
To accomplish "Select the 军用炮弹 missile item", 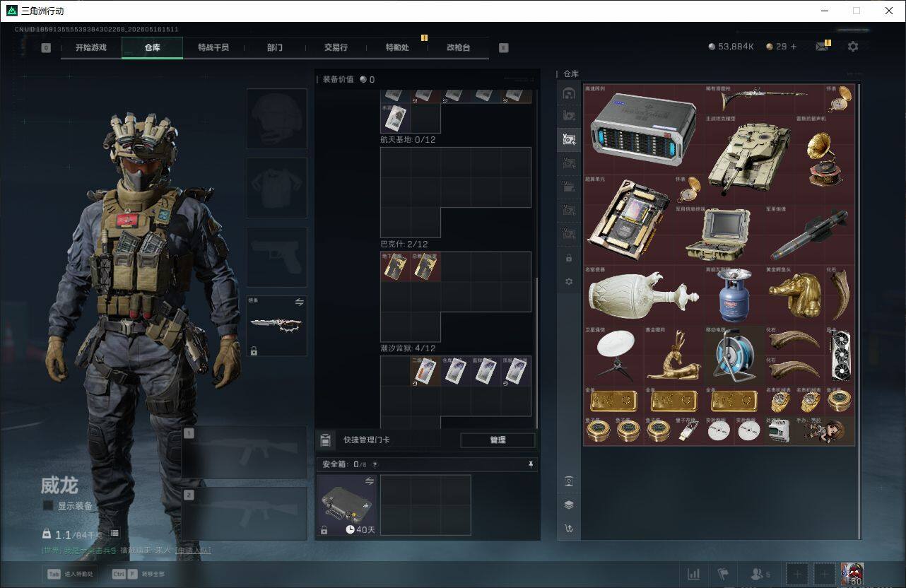I will point(809,234).
